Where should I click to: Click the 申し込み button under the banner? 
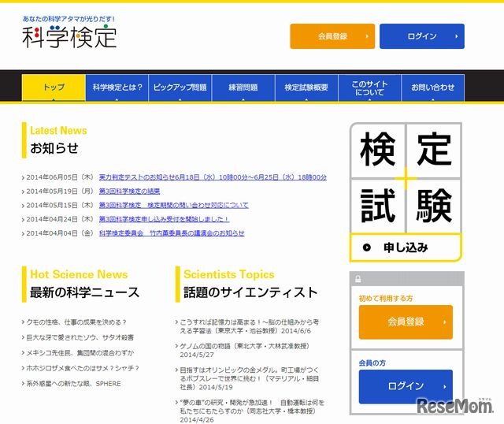406,247
